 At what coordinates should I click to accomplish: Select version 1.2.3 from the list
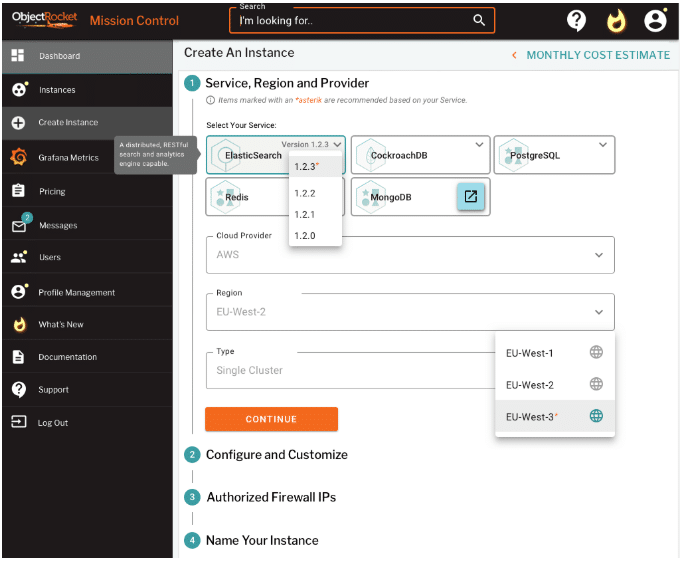tap(315, 167)
